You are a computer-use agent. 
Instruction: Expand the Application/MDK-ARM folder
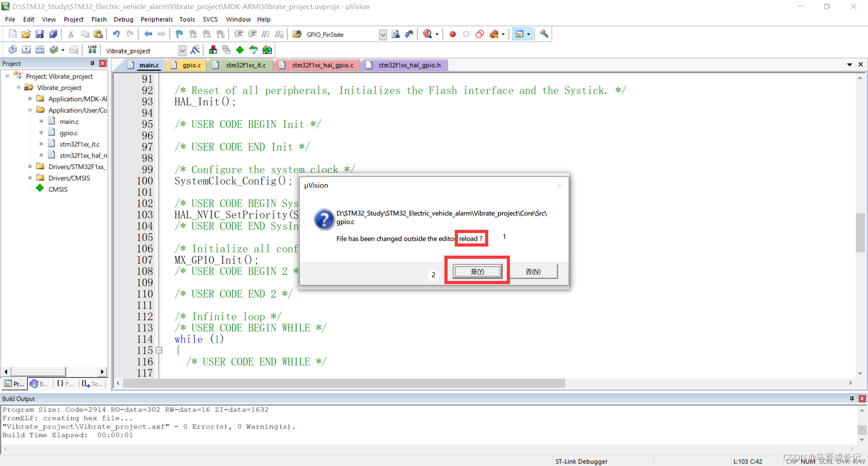click(x=30, y=99)
